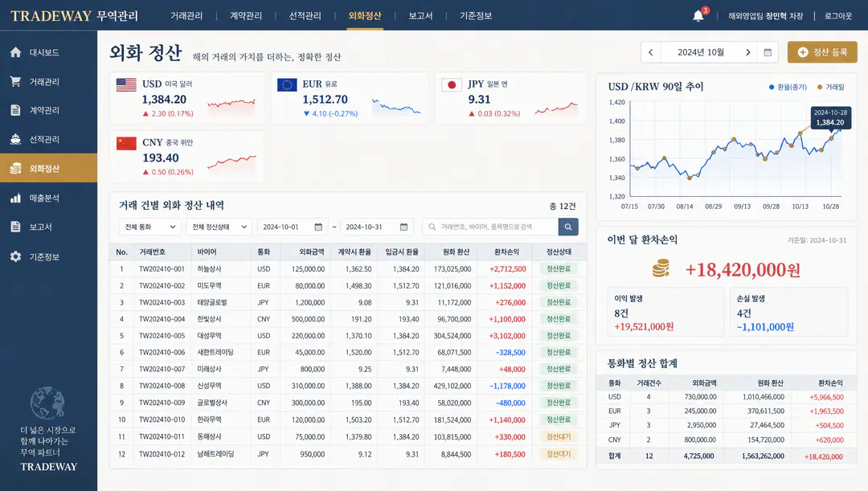This screenshot has height=491, width=868.
Task: Click the start date field 2024-10-01
Action: point(293,227)
